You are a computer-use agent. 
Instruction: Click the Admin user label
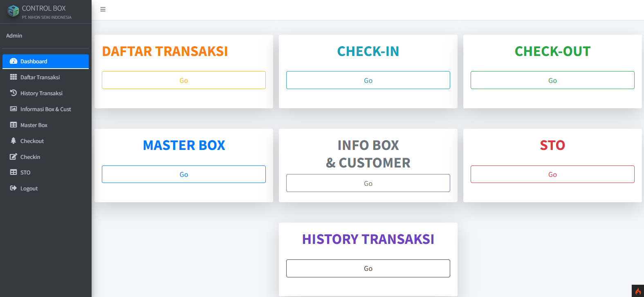click(14, 36)
